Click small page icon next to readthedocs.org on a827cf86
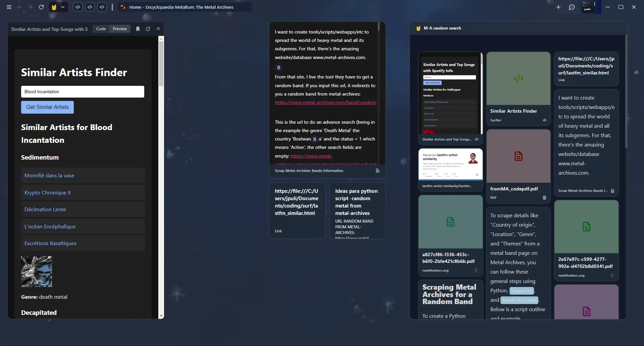 (476, 270)
